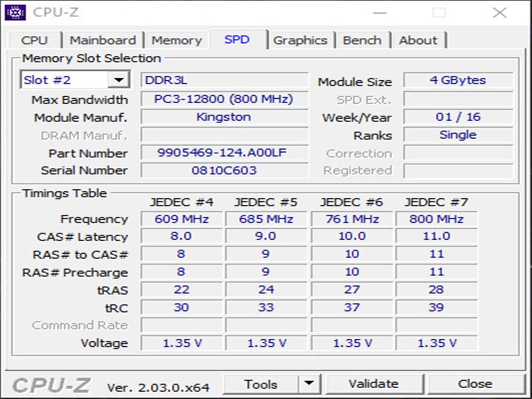The image size is (532, 399).
Task: Select the SPD tab
Action: tap(237, 40)
